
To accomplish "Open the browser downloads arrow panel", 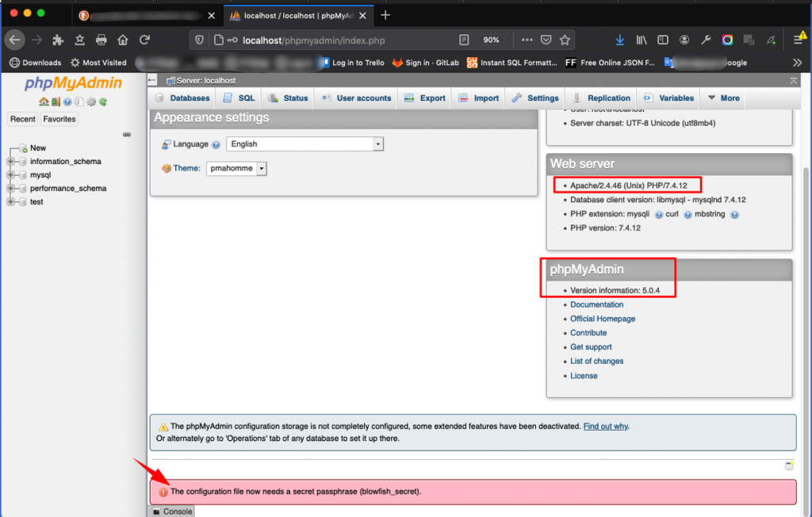I will tap(620, 40).
